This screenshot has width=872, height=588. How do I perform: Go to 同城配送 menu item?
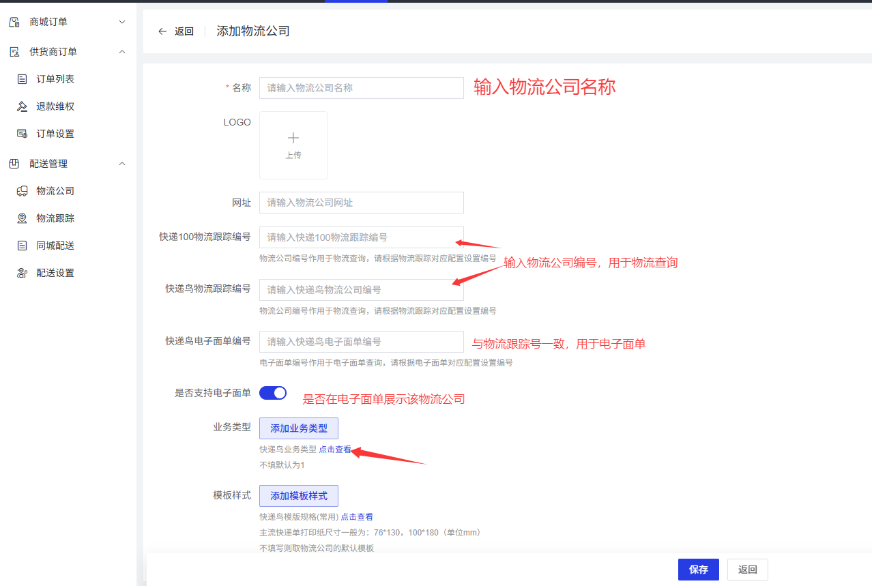pos(55,246)
